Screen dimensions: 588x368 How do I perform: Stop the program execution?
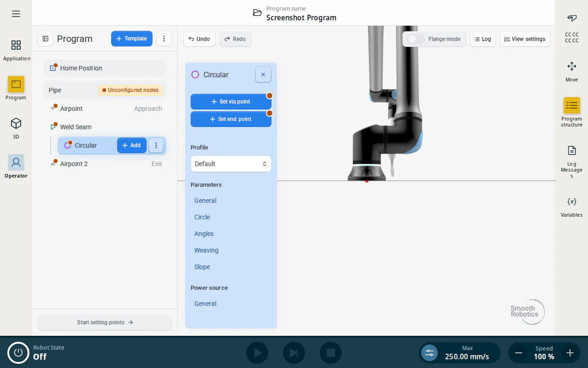click(x=331, y=353)
